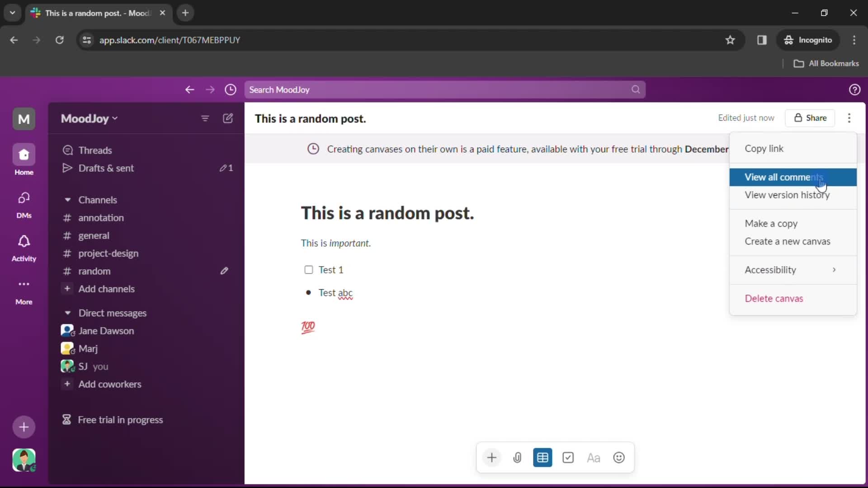Open the text formatting icon in toolbar

(x=594, y=458)
